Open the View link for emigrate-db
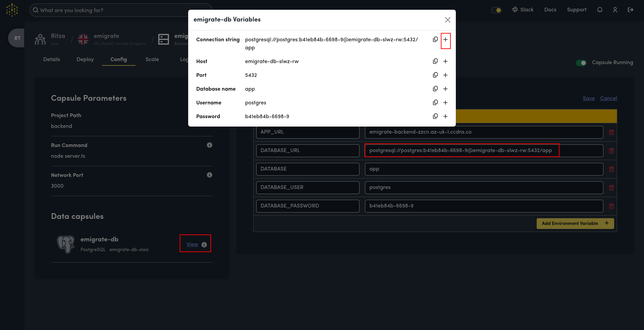The height and width of the screenshot is (330, 644). 192,244
